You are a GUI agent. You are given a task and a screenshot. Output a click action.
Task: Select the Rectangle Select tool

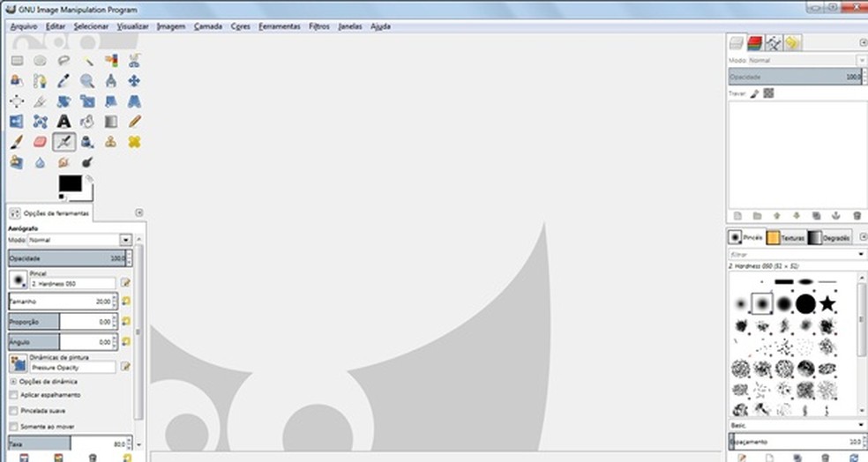click(x=17, y=61)
